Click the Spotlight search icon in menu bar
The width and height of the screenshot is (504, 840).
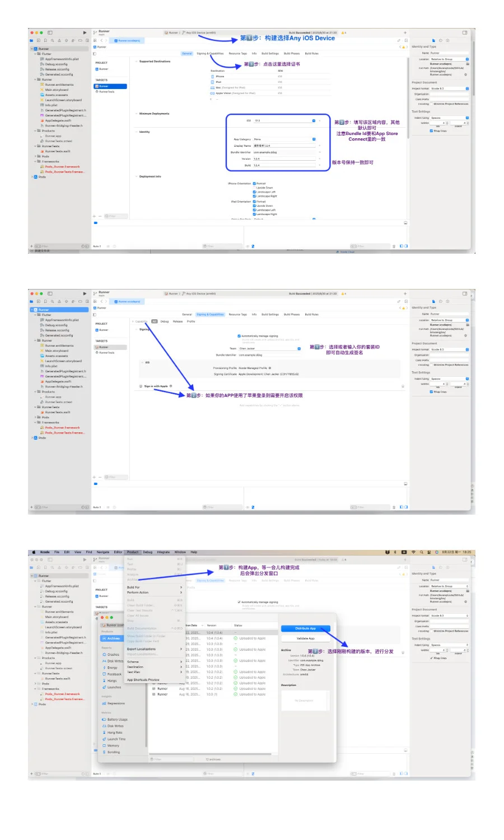pos(421,552)
